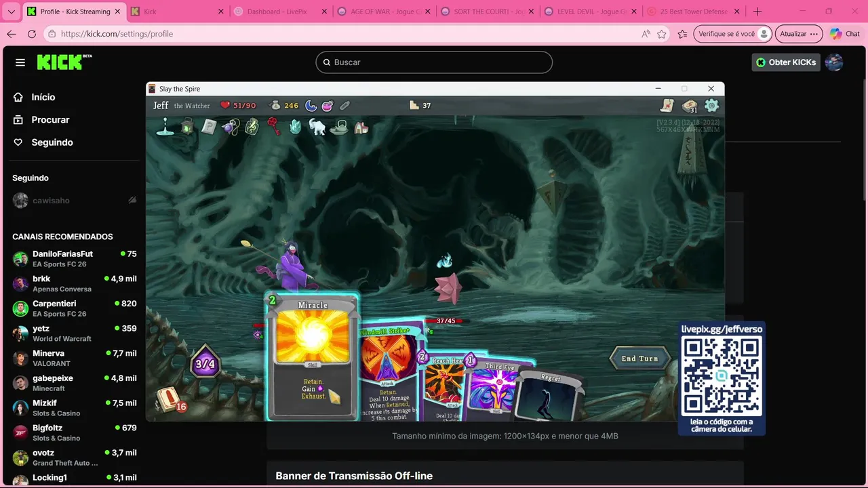Click the red skeleton key relic
Viewport: 868px width, 488px height.
273,125
